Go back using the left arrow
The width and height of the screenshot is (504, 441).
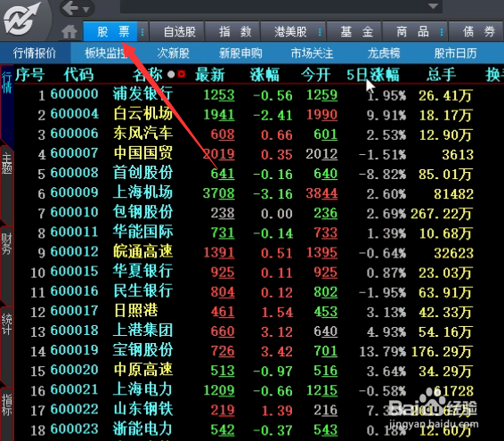pyautogui.click(x=70, y=8)
